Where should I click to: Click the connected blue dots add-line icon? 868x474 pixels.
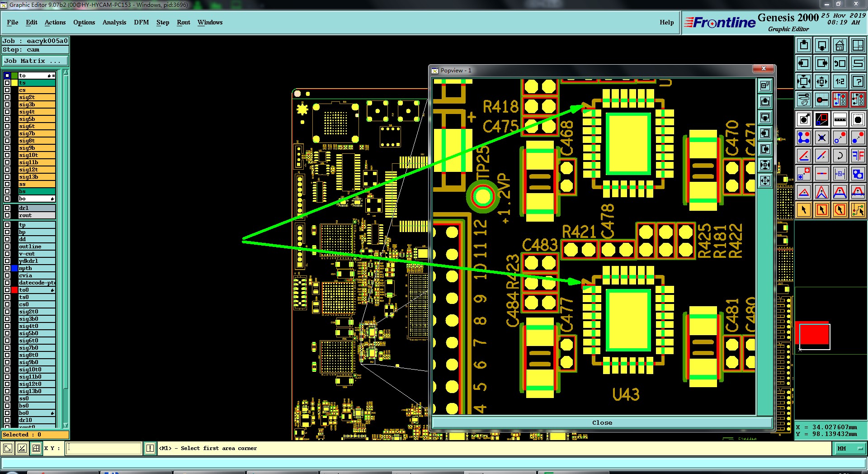tap(804, 137)
